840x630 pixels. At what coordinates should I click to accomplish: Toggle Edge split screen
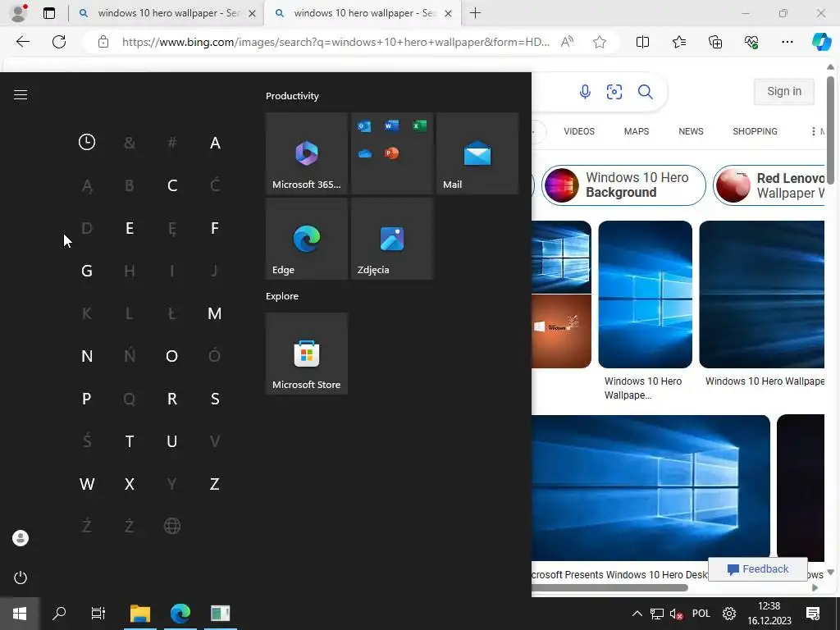tap(642, 42)
